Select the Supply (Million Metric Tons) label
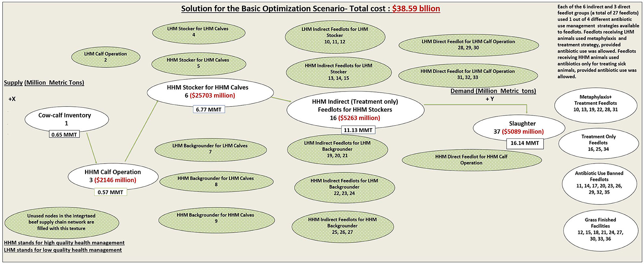This screenshot has width=644, height=264. click(x=44, y=83)
